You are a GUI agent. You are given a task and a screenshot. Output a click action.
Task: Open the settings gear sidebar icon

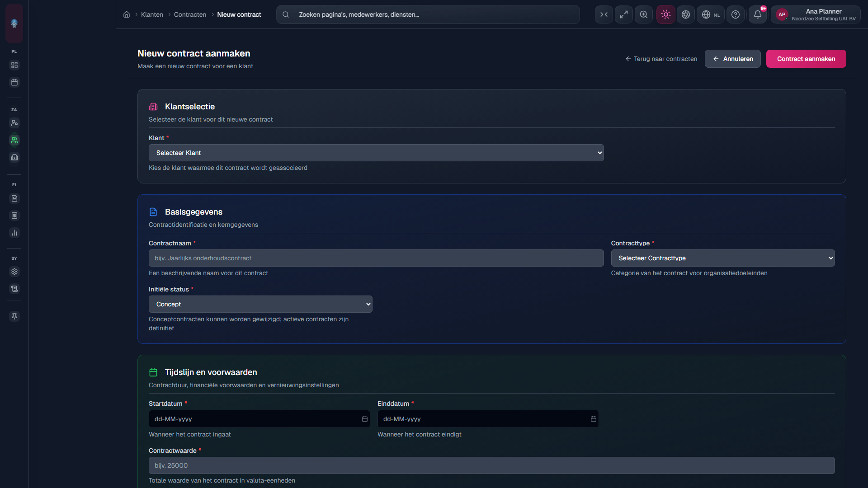(x=14, y=272)
